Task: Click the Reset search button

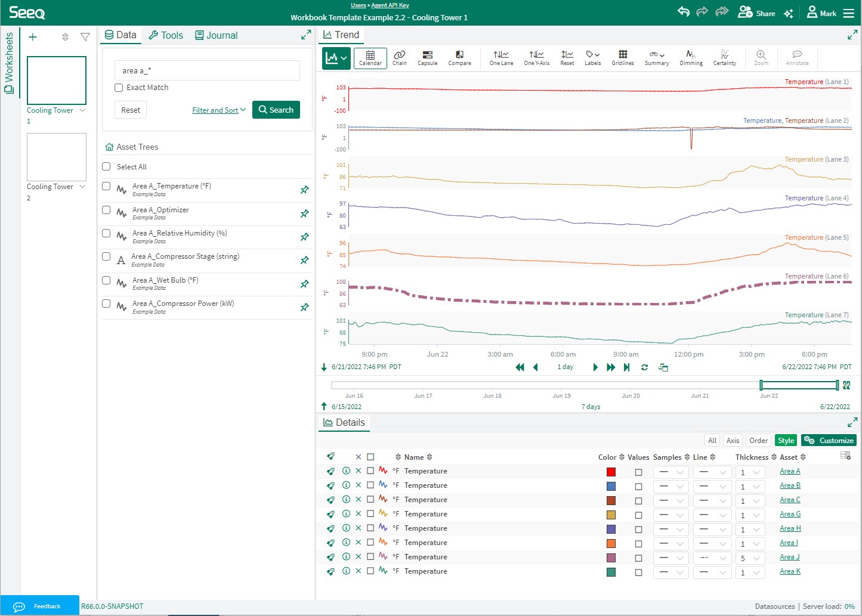Action: pos(131,110)
